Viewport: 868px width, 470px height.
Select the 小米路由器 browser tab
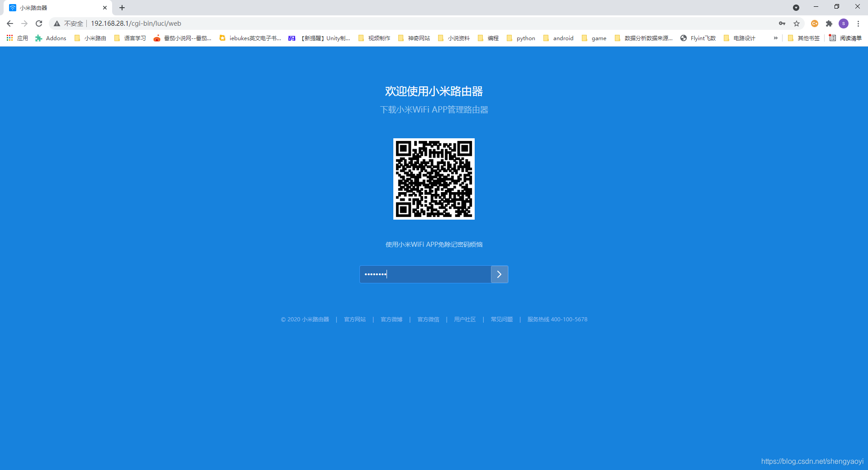58,8
